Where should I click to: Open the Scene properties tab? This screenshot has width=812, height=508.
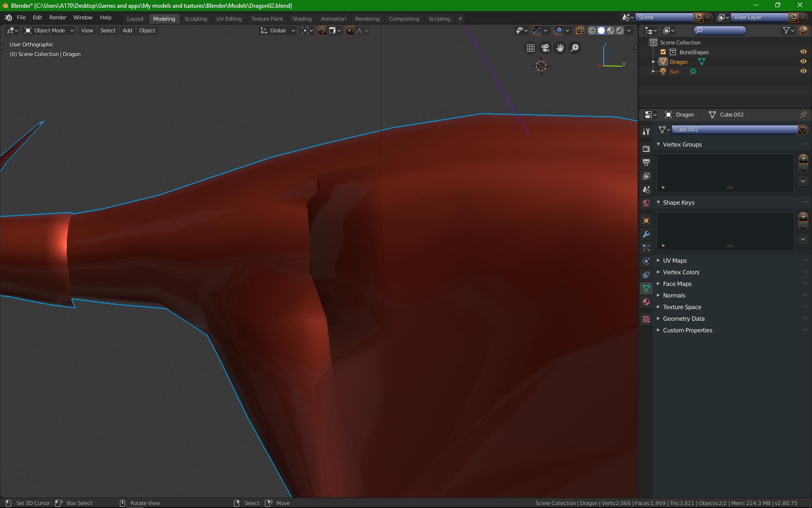click(646, 189)
